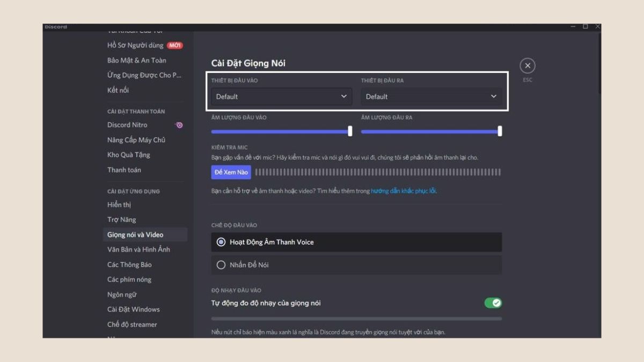Disable the Tự động đo độ nhạy toggle

pyautogui.click(x=493, y=303)
